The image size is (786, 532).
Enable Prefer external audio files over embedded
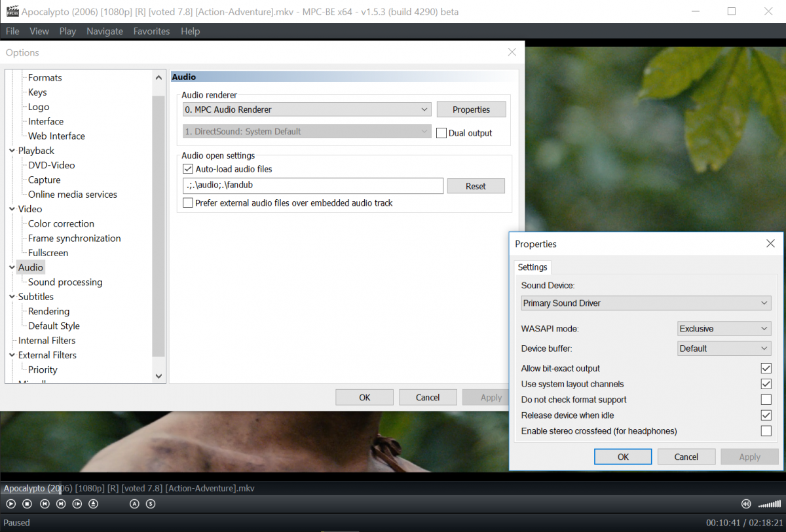click(188, 203)
